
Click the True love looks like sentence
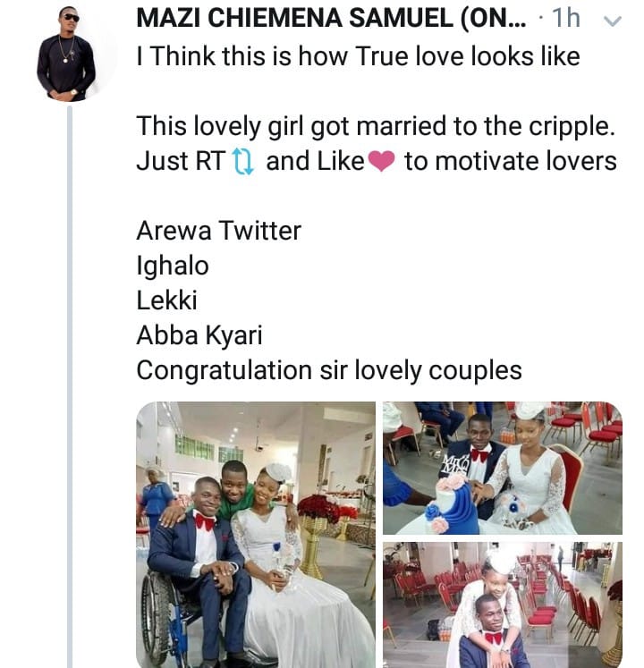click(x=358, y=57)
